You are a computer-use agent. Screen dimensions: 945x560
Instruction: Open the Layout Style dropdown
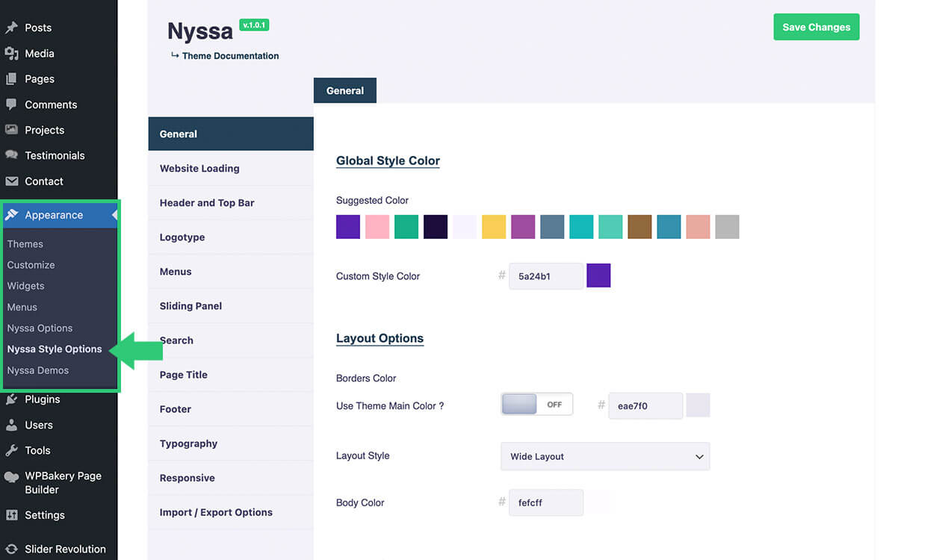[604, 456]
